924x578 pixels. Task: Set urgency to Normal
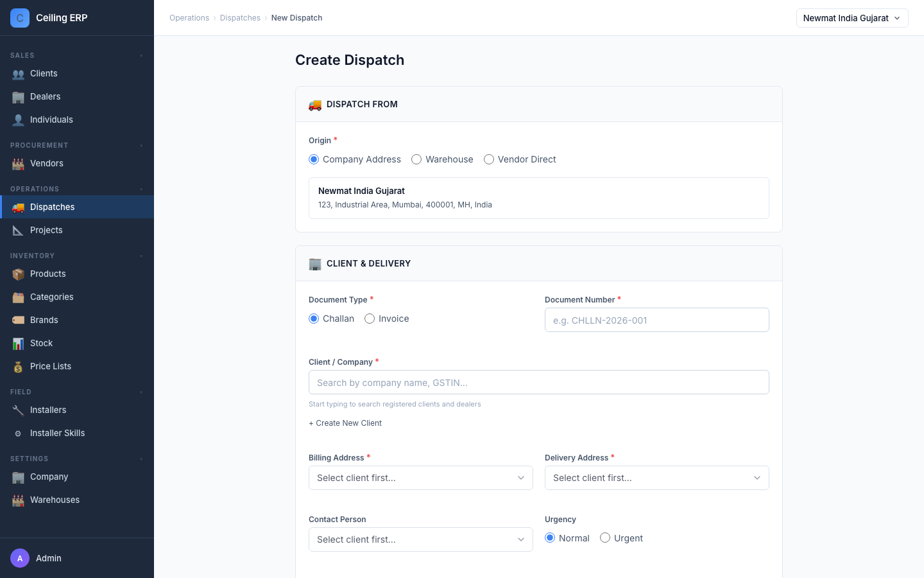coord(567,538)
